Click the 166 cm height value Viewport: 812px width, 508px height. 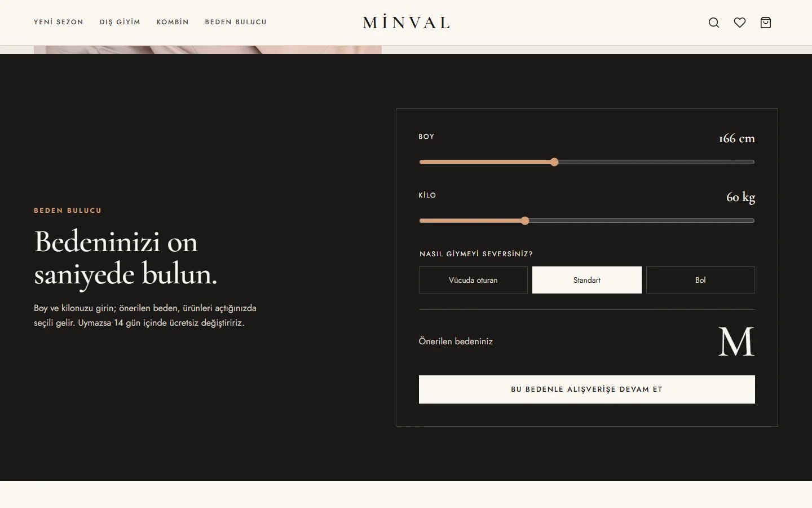(736, 138)
